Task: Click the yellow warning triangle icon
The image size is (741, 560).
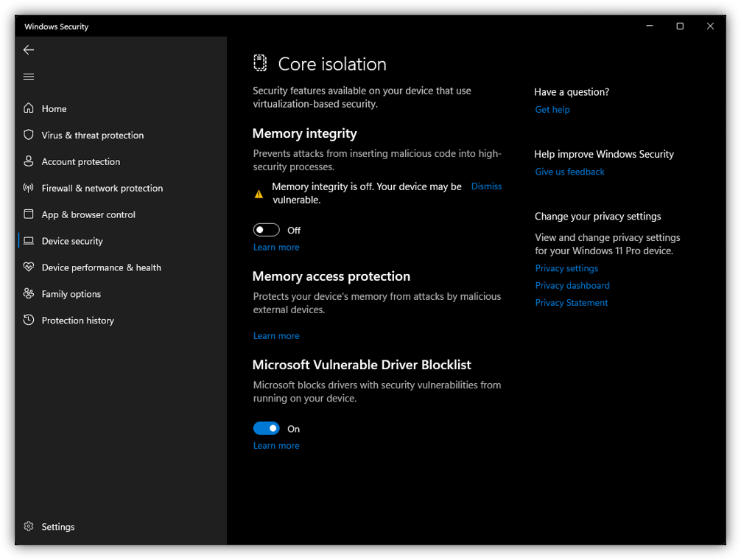Action: [259, 194]
